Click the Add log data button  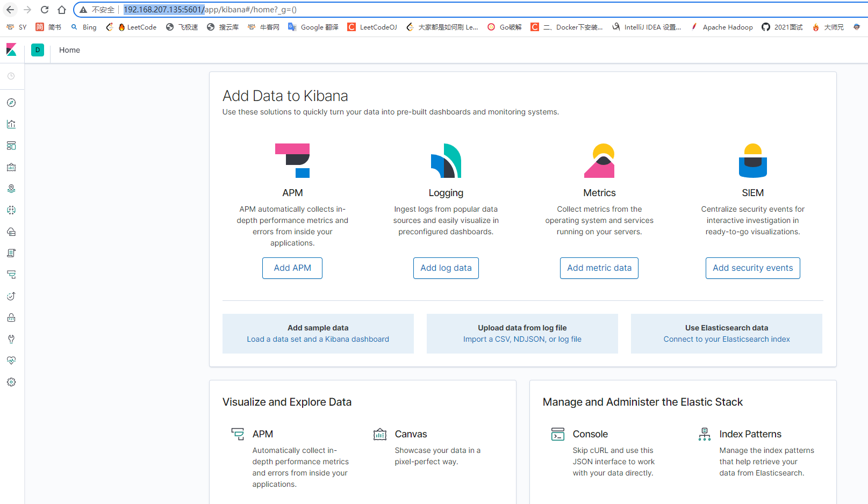446,268
